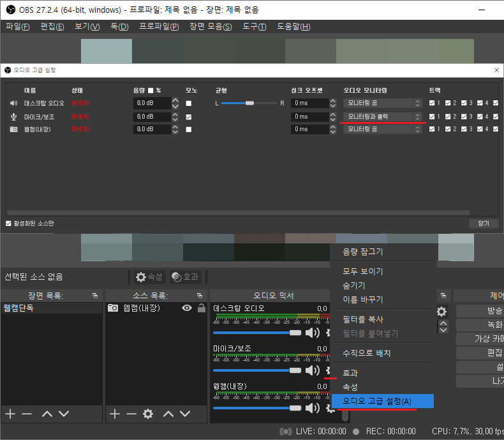Screen dimensions: 504x440
Task: Toggle lock for 웹캠(내장) source
Action: pos(202,308)
